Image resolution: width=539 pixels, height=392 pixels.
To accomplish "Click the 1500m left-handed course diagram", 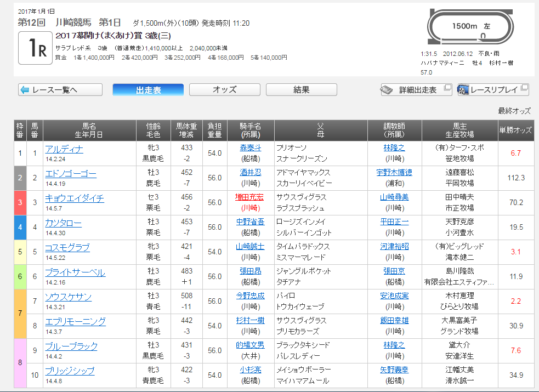I will coord(472,27).
